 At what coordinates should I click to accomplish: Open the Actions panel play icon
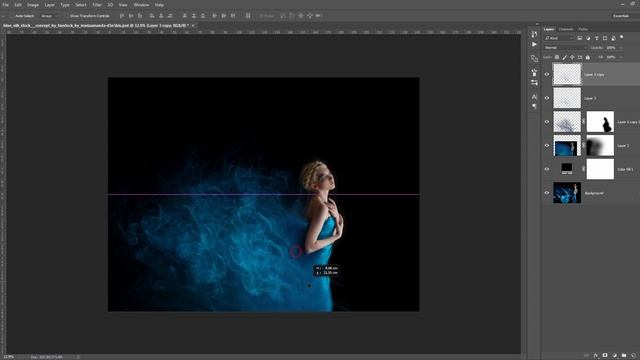534,44
